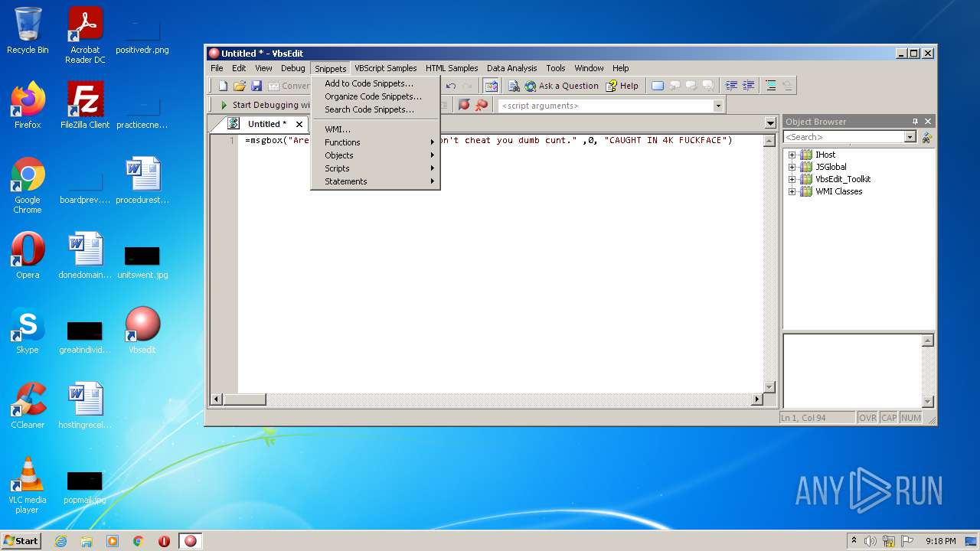
Task: Open the Object Browser search dropdown
Action: pyautogui.click(x=910, y=137)
